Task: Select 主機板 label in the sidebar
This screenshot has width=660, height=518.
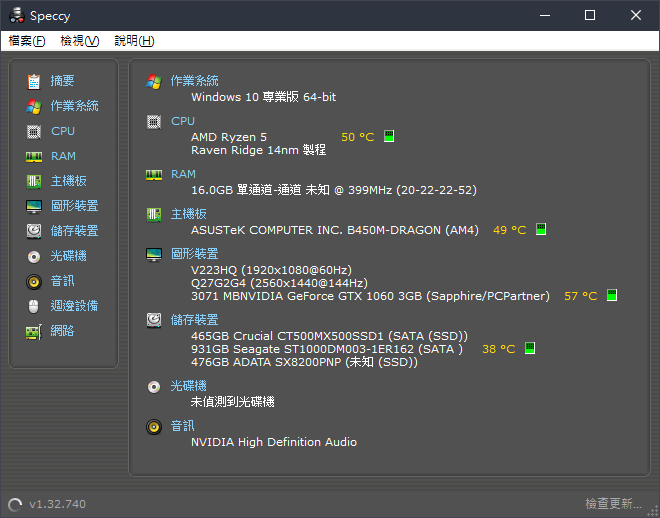Action: (69, 181)
